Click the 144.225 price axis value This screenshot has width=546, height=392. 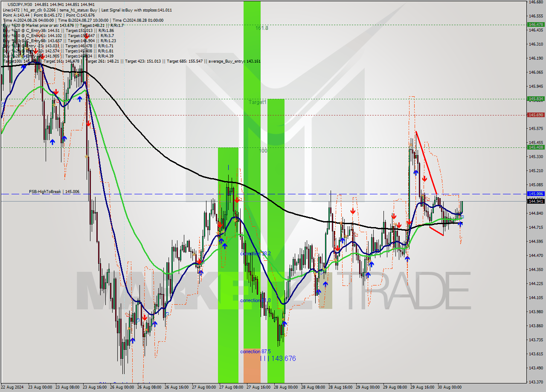tap(536, 283)
